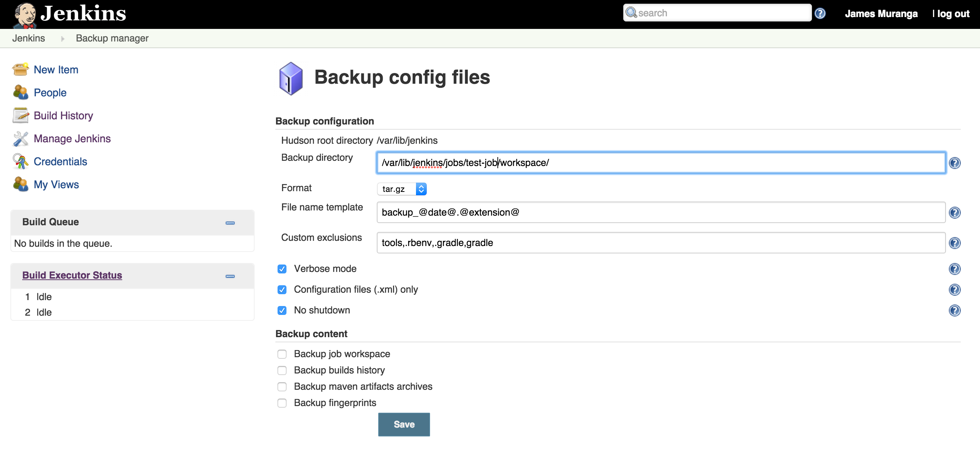Collapse the Build Queue panel
The width and height of the screenshot is (980, 452).
[230, 223]
